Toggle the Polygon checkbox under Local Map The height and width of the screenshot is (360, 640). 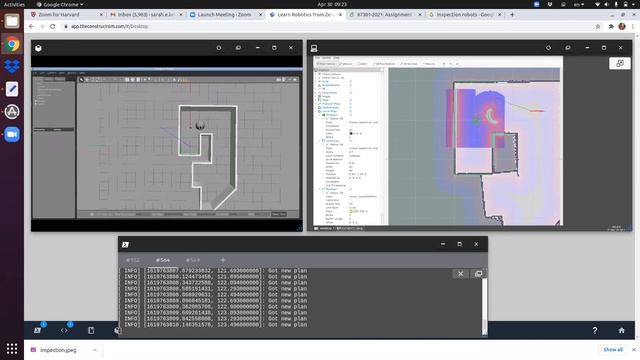click(351, 115)
